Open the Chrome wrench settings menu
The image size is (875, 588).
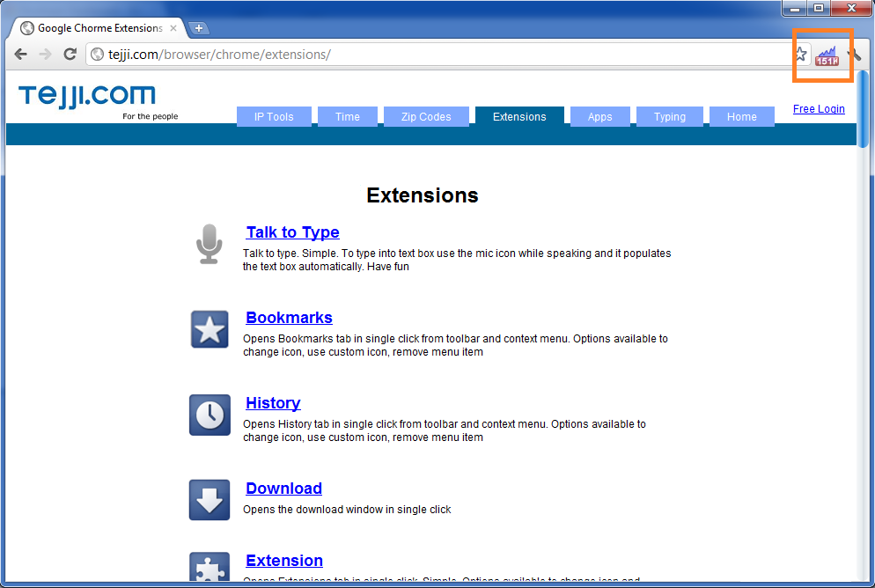point(855,54)
